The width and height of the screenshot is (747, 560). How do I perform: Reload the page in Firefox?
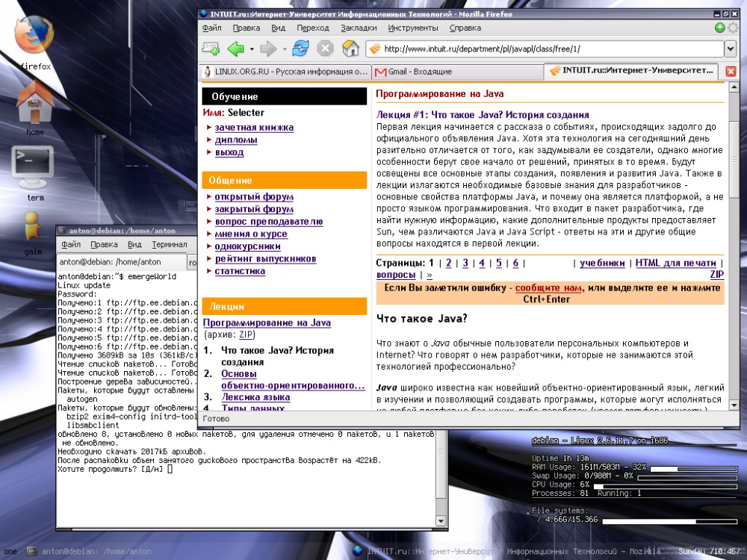point(300,48)
